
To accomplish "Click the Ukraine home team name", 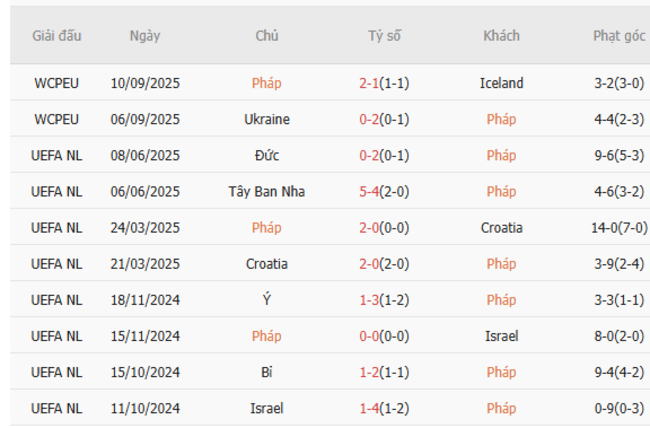I will pos(267,119).
